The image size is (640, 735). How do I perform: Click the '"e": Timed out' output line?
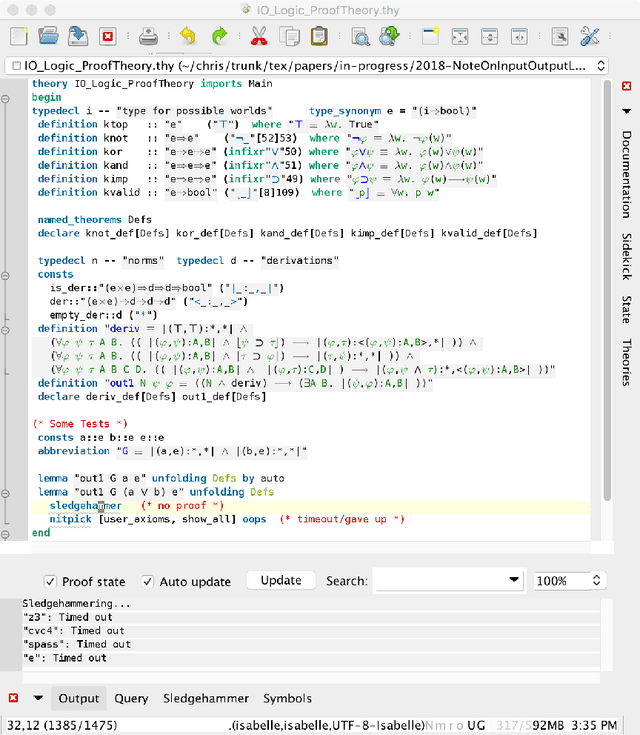pos(65,658)
